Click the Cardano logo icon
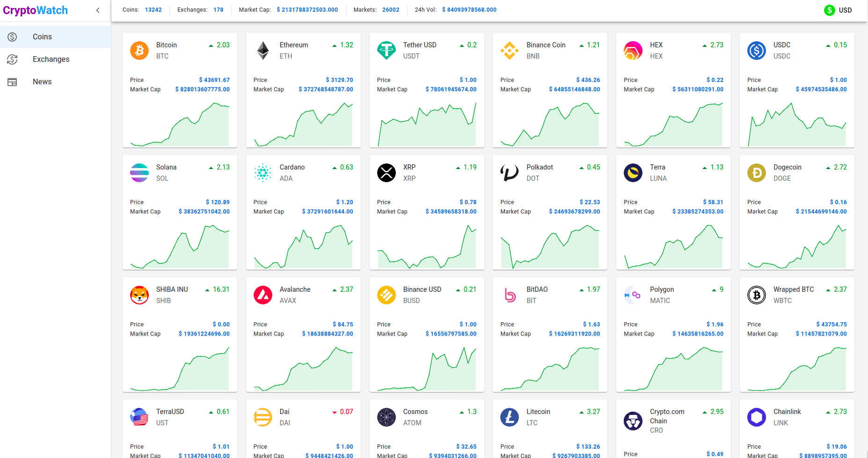 (x=263, y=173)
